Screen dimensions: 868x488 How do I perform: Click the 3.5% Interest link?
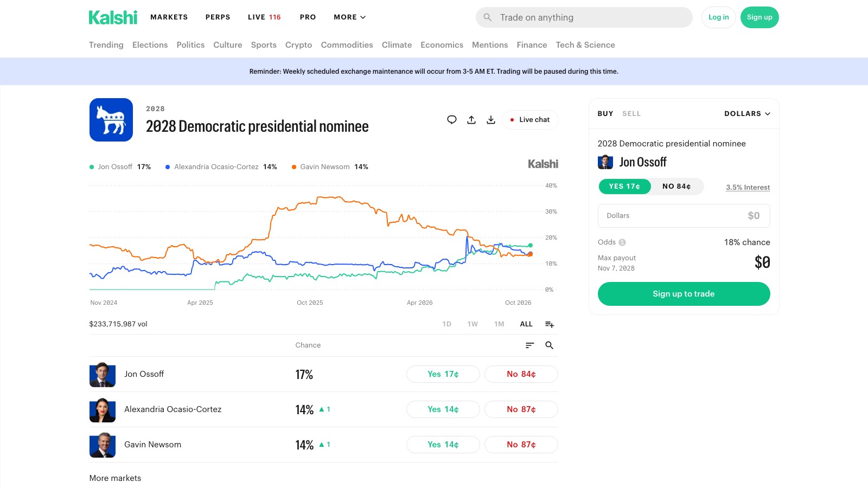tap(748, 188)
